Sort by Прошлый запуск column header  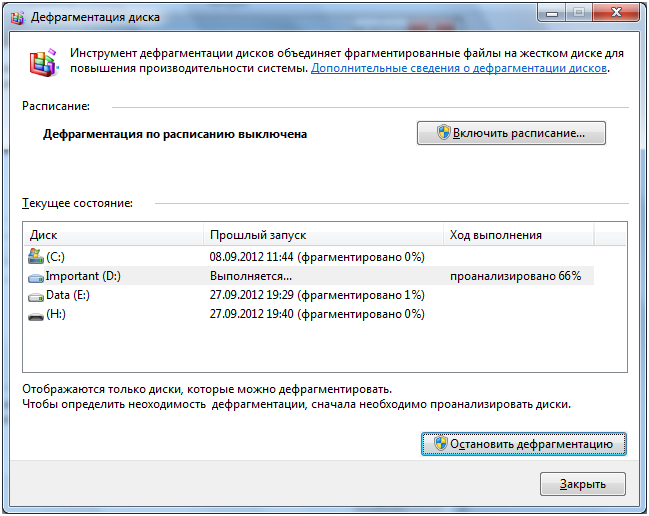[322, 235]
